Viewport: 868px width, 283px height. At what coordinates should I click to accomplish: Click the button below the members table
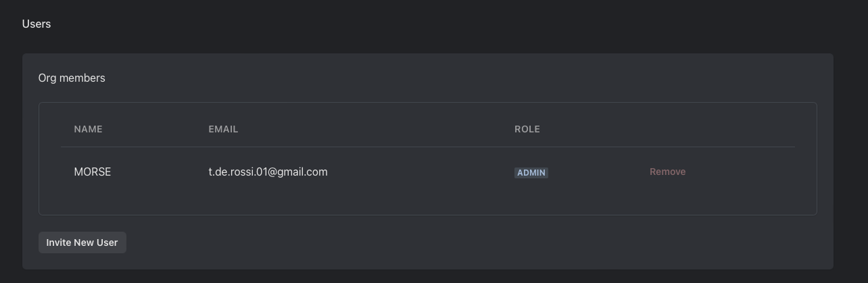(x=82, y=242)
